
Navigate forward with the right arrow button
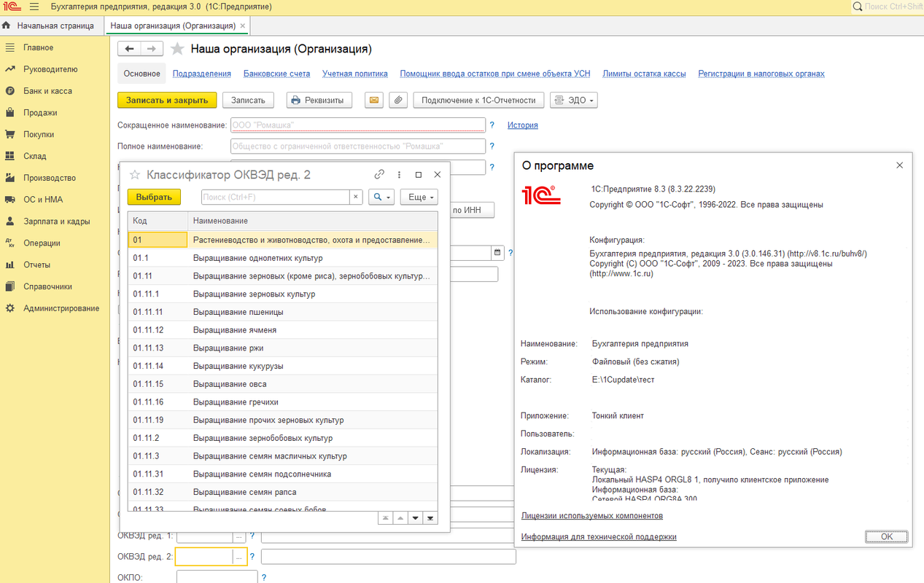coord(152,49)
